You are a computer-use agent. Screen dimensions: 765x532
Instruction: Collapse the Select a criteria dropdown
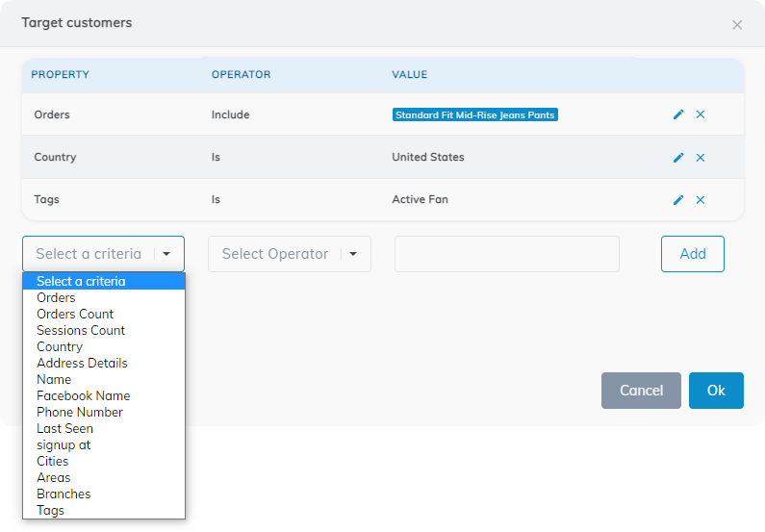(x=103, y=254)
